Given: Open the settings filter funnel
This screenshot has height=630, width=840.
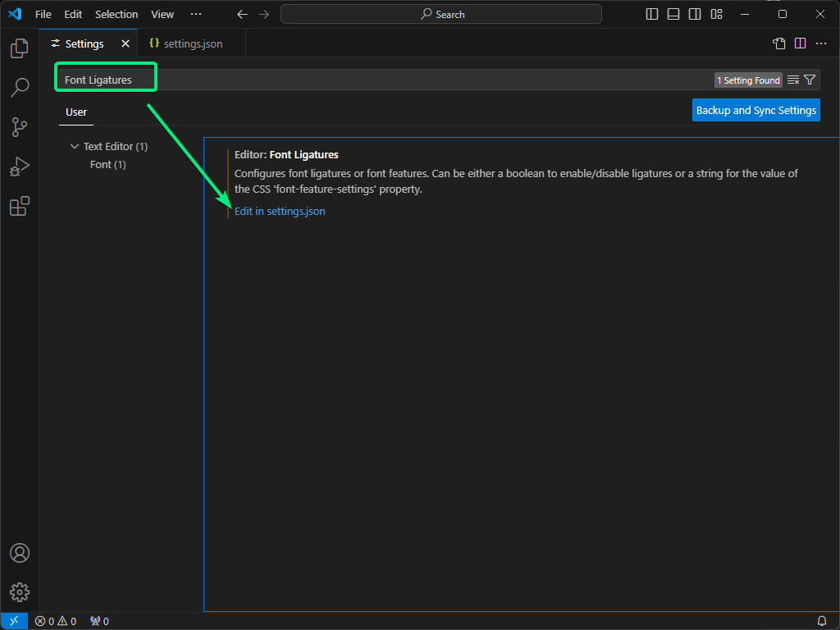Looking at the screenshot, I should (x=810, y=80).
